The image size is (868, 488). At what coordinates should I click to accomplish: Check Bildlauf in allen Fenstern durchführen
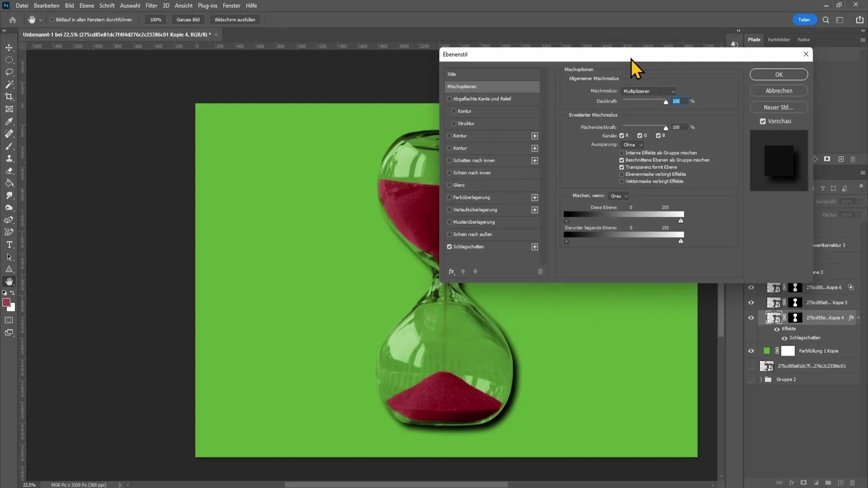click(52, 20)
